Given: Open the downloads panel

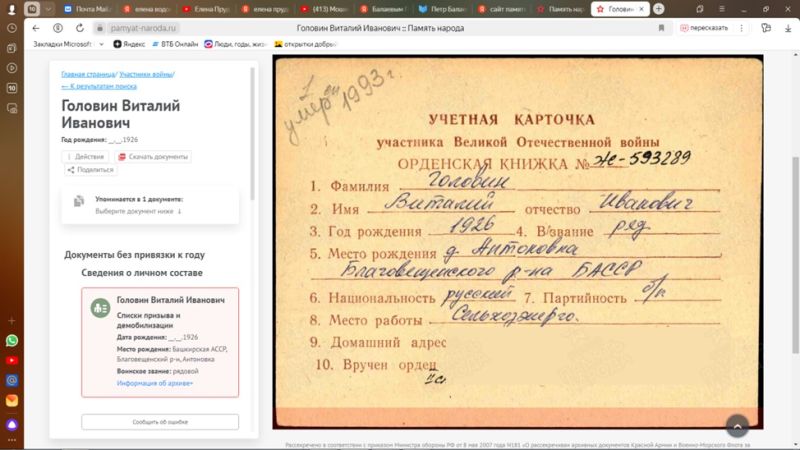Looking at the screenshot, I should 788,29.
